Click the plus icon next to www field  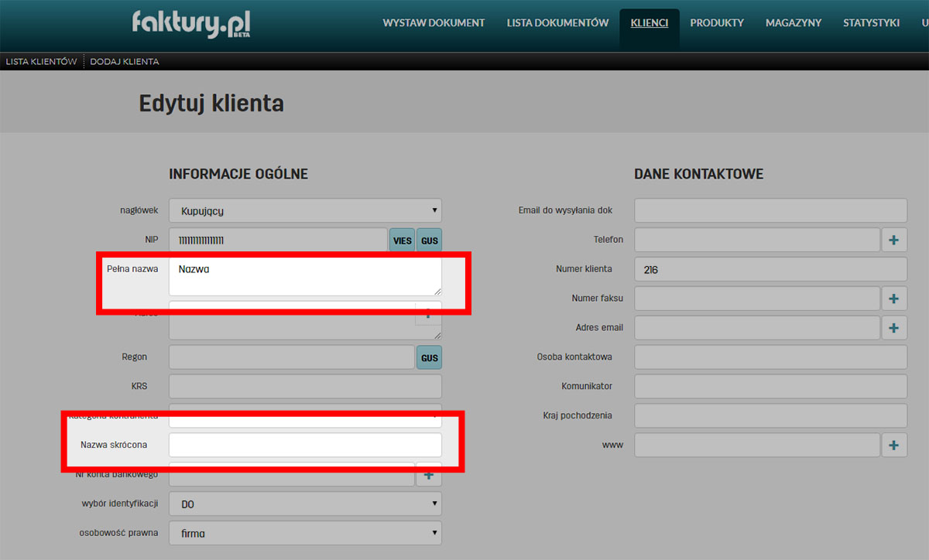tap(893, 445)
